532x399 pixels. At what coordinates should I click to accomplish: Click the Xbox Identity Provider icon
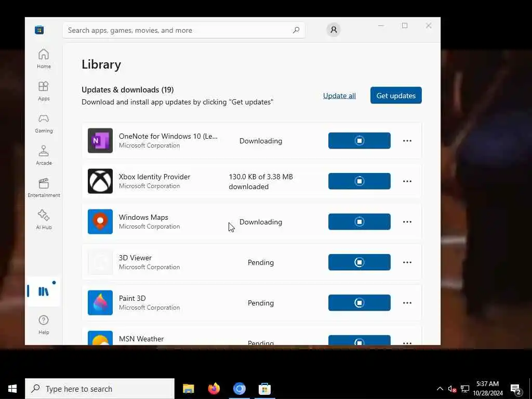(x=100, y=181)
